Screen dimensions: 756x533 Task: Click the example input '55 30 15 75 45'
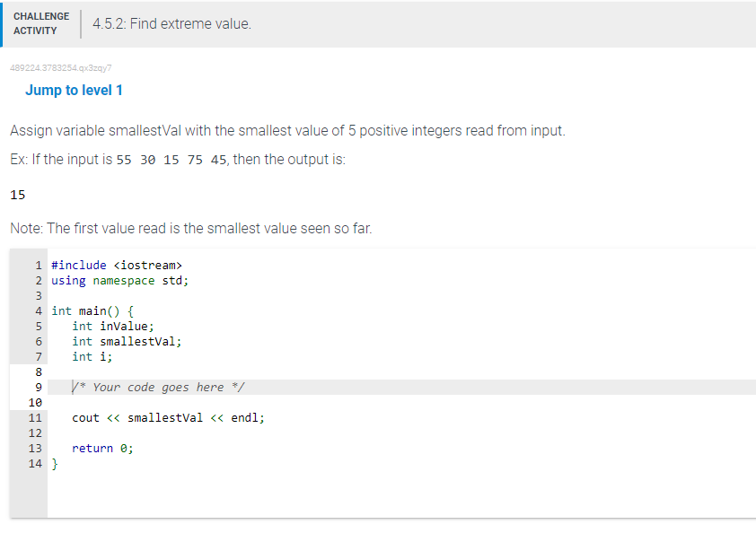point(171,160)
